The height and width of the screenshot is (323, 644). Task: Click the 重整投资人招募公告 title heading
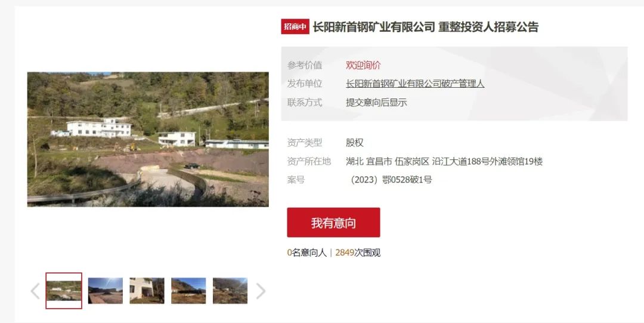click(488, 27)
